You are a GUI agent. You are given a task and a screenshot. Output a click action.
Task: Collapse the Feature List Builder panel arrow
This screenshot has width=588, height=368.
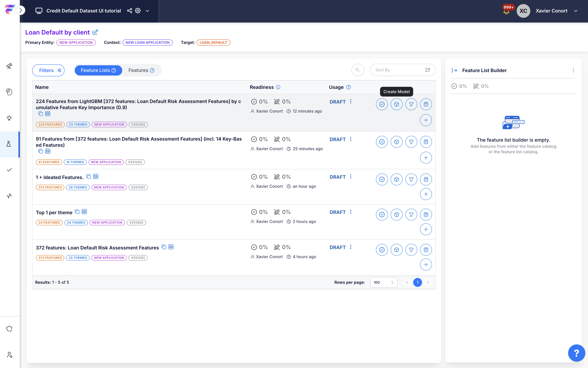(x=454, y=70)
